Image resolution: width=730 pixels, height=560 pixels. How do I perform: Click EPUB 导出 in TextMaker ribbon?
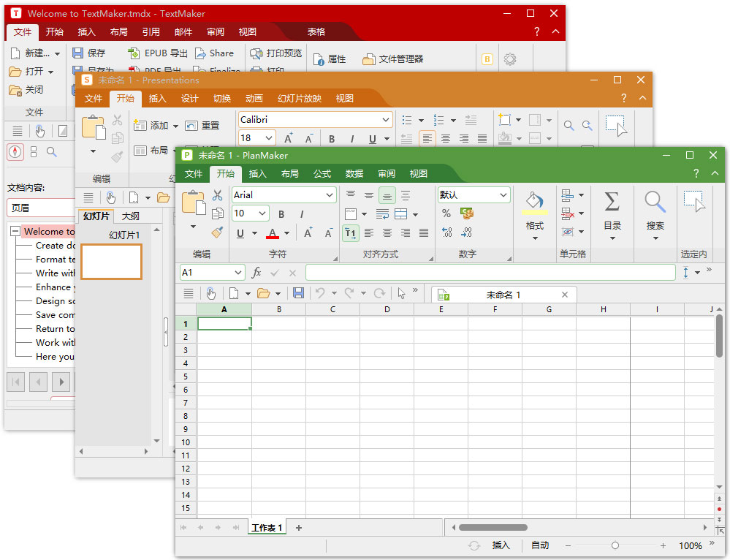[158, 53]
